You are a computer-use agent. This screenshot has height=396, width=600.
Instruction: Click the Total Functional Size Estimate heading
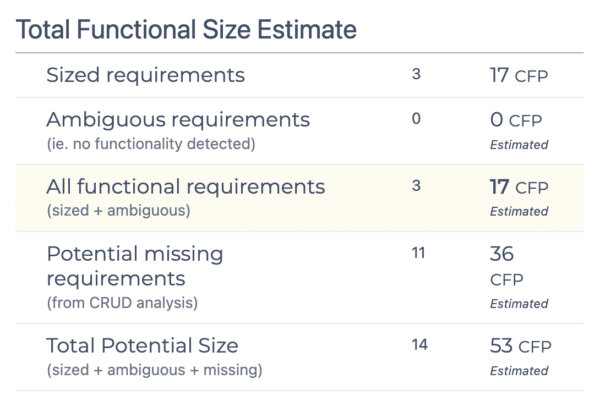(x=186, y=29)
